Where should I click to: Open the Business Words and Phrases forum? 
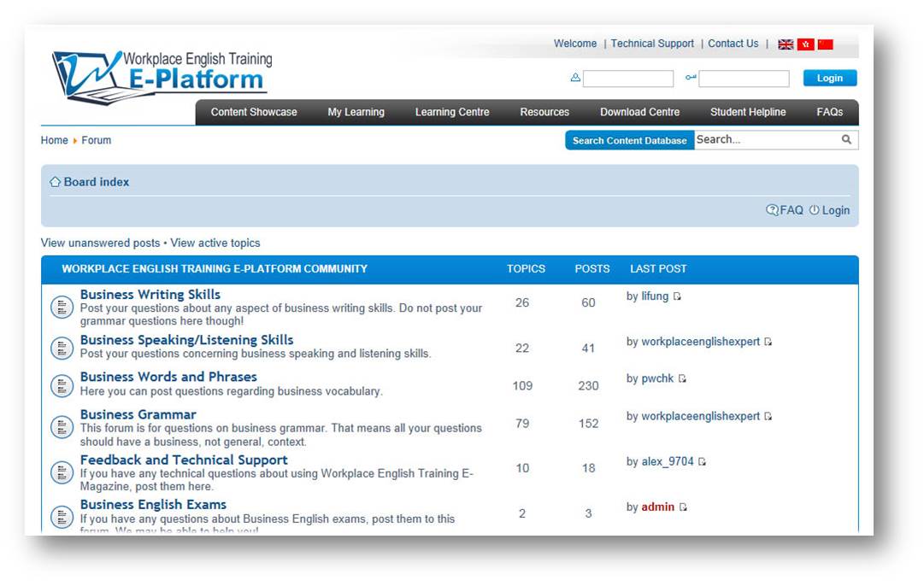pyautogui.click(x=168, y=377)
